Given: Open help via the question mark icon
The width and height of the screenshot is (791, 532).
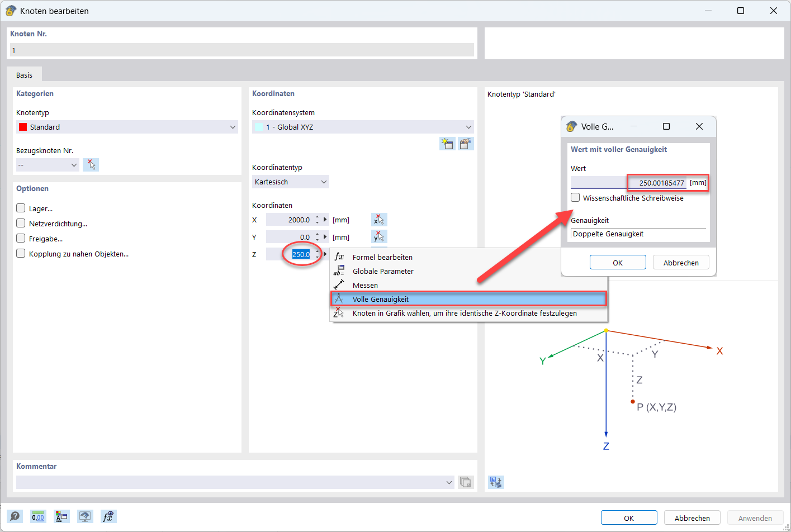Looking at the screenshot, I should [15, 516].
